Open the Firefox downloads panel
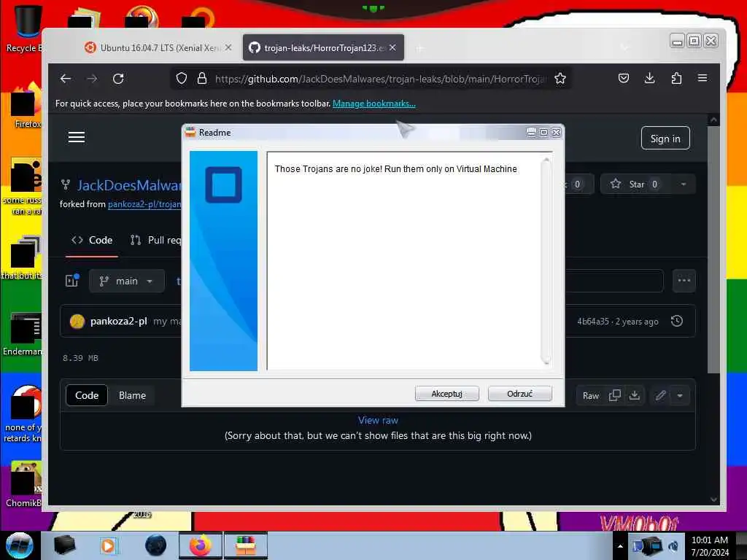The width and height of the screenshot is (747, 560). pos(650,78)
